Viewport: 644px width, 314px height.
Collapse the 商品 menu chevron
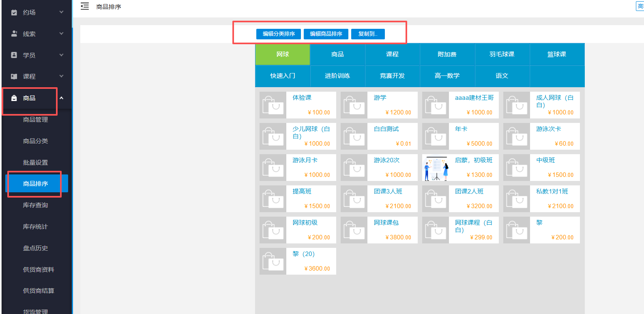(x=62, y=98)
